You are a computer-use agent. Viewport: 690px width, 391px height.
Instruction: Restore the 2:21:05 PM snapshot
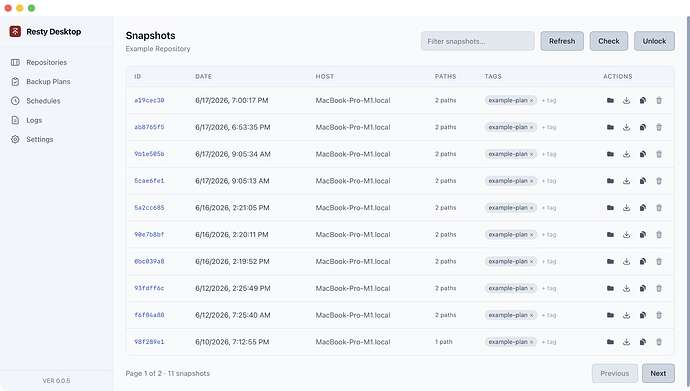pyautogui.click(x=627, y=208)
